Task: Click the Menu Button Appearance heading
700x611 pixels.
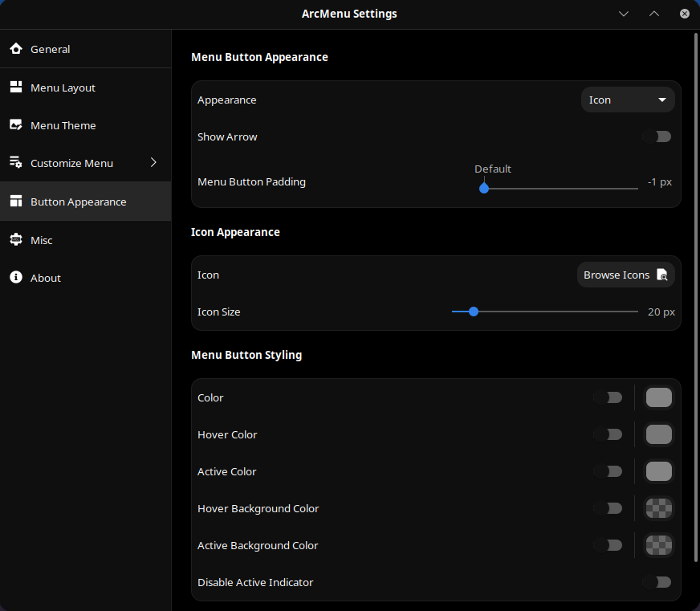Action: pos(259,57)
